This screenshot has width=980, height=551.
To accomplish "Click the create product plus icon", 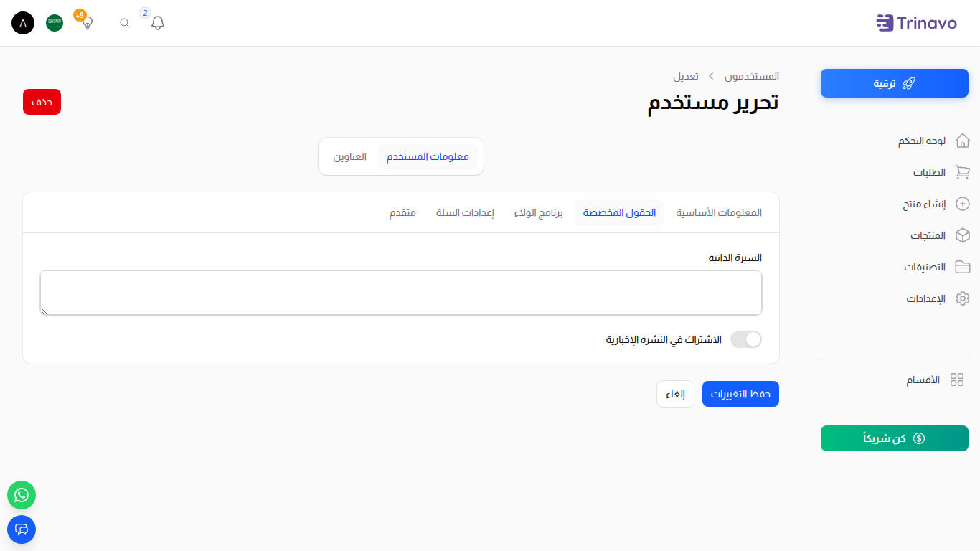I will coord(963,204).
